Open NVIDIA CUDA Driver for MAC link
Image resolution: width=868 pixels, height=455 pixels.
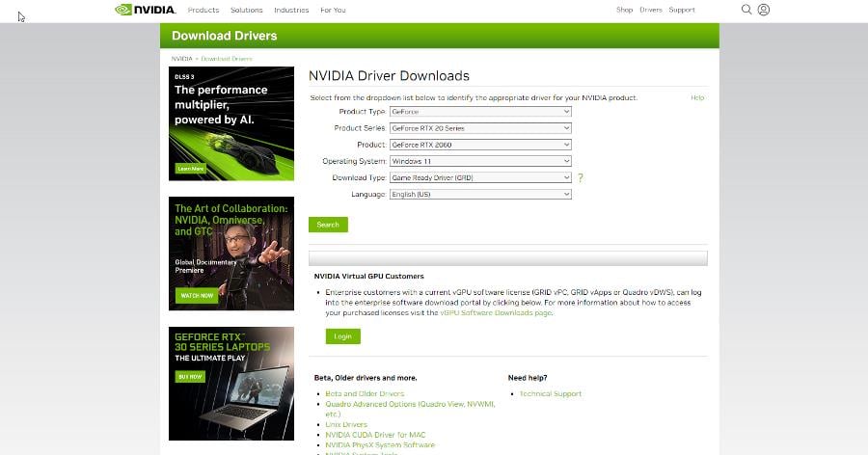tap(375, 435)
